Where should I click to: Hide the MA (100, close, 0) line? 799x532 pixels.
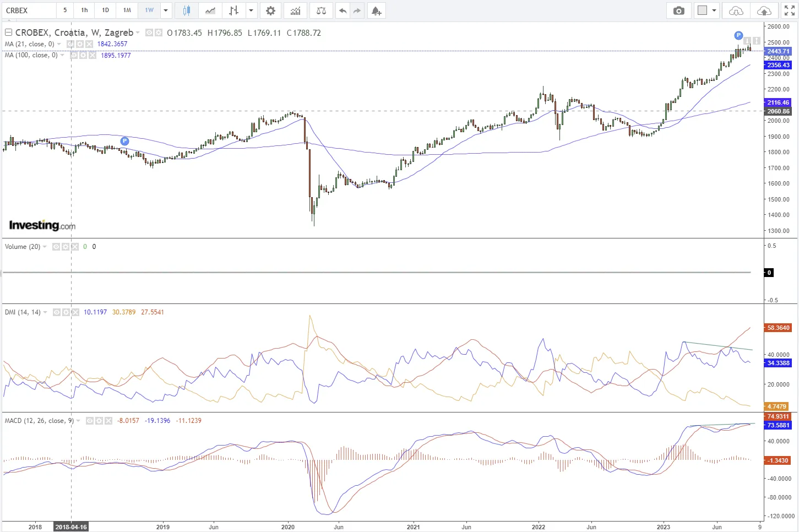(x=74, y=55)
